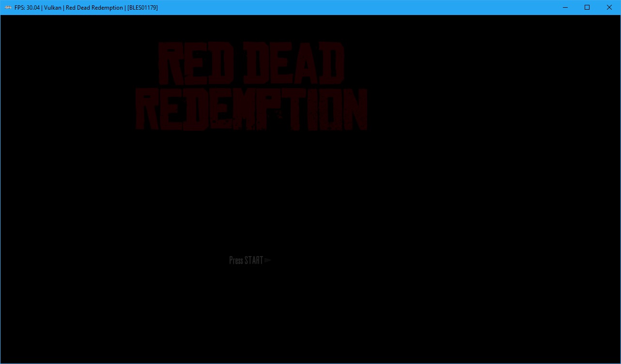Screen dimensions: 621x364
Task: Click the word Press in the prompt
Action: coord(236,260)
